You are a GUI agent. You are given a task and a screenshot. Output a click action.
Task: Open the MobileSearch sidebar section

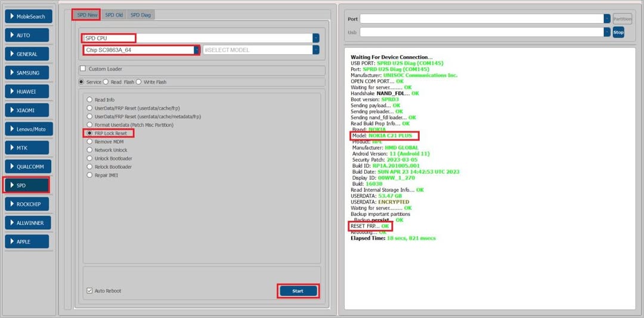[x=29, y=17]
